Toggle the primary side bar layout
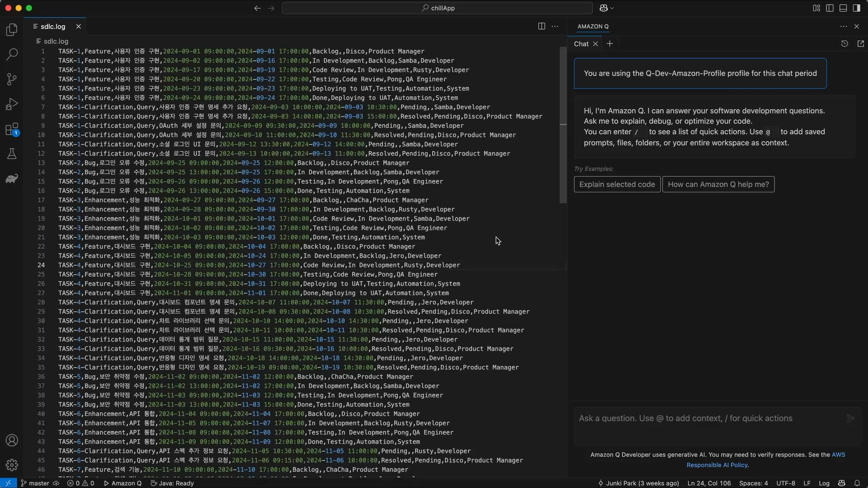 pyautogui.click(x=830, y=8)
